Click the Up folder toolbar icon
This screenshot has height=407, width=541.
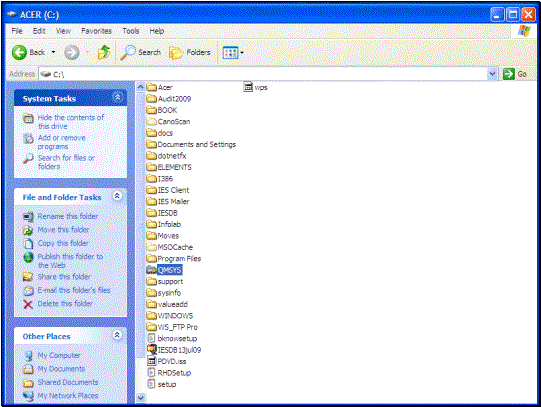point(104,52)
